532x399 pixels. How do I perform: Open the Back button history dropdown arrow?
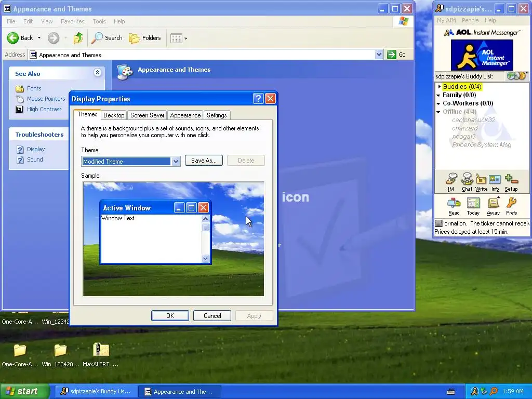point(39,37)
